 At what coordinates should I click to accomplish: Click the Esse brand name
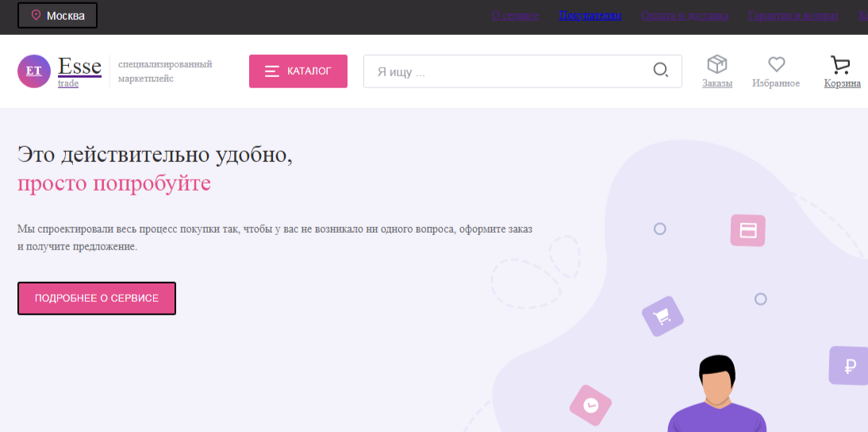click(x=79, y=67)
